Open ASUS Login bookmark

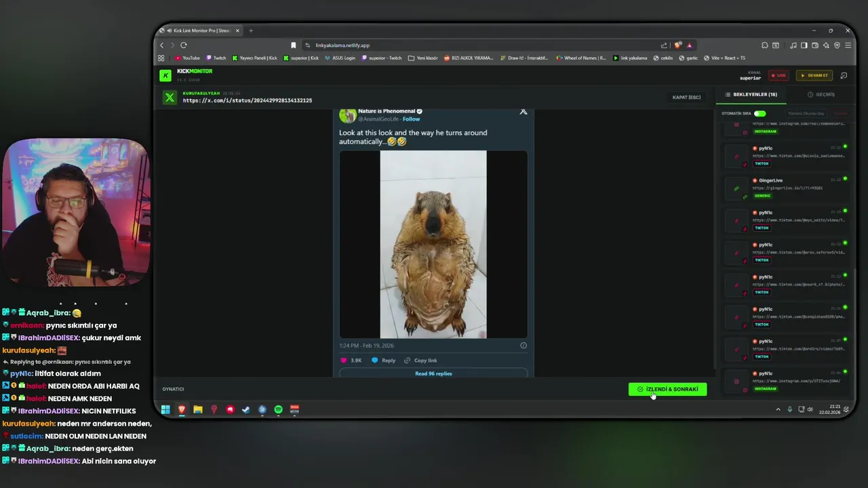[340, 58]
